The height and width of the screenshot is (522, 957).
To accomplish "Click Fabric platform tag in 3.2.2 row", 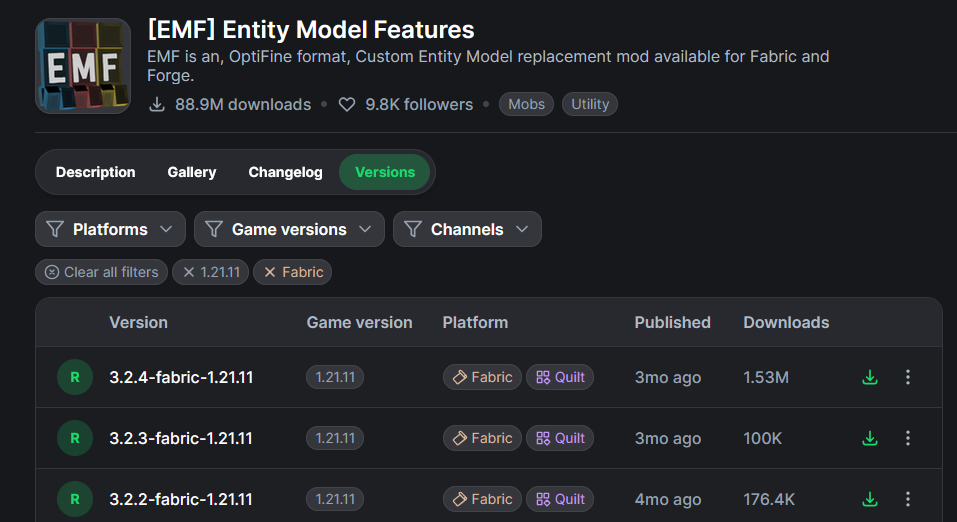I will (482, 499).
